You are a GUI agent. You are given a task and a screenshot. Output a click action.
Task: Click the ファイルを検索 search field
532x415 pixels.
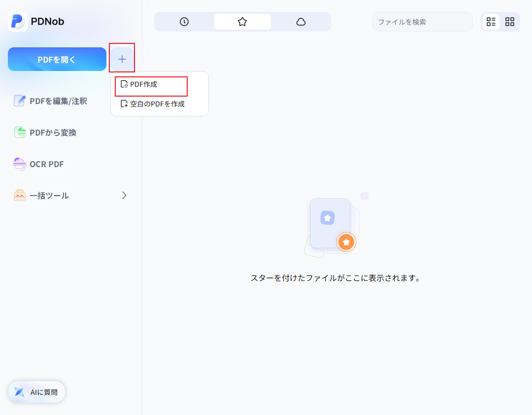tap(422, 22)
